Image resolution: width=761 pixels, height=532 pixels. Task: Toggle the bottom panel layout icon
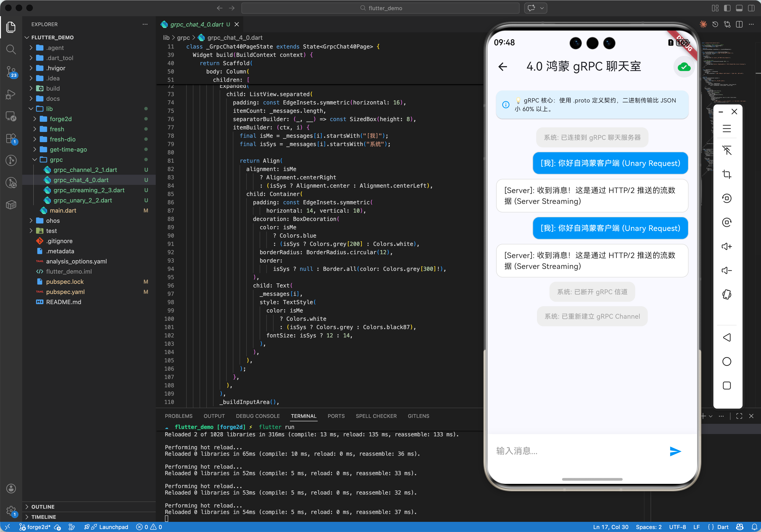tap(739, 8)
